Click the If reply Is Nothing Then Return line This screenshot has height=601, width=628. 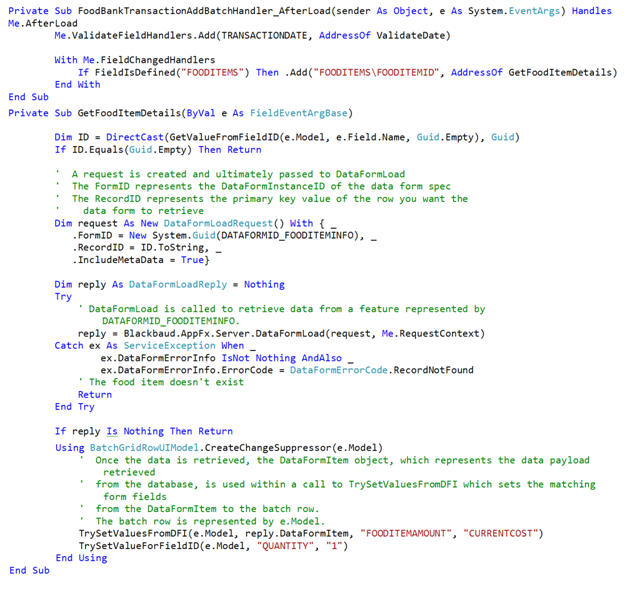[x=143, y=431]
